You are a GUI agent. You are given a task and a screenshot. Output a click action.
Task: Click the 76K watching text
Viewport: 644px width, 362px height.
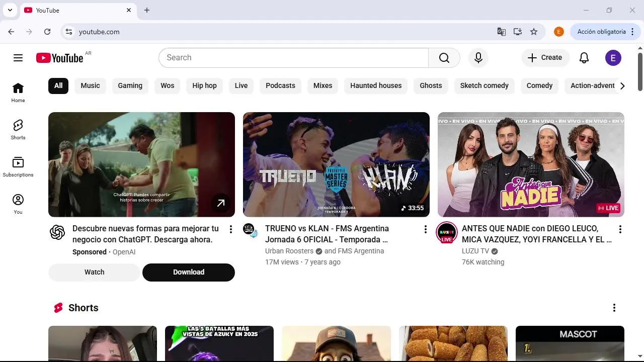[x=483, y=262]
